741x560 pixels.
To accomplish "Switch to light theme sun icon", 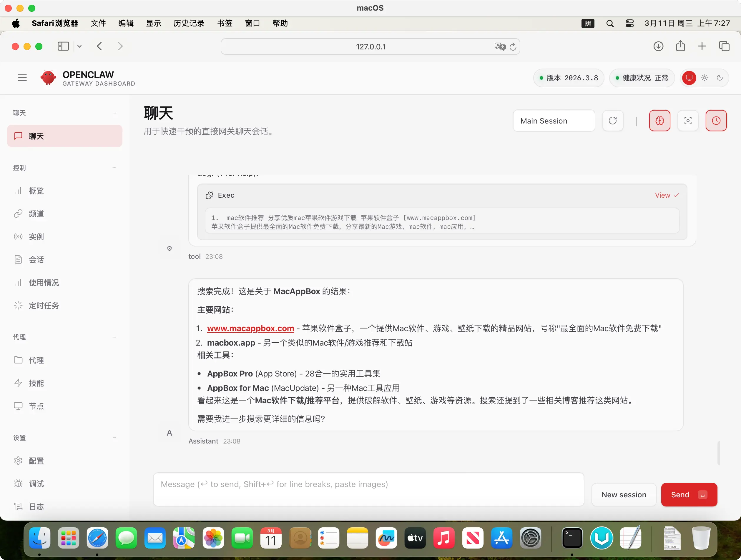I will (x=705, y=78).
